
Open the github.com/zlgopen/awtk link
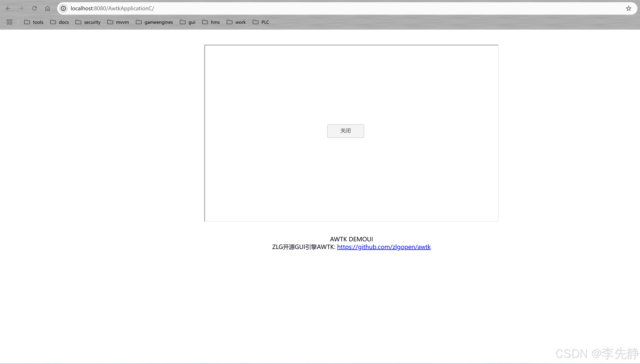tap(384, 247)
